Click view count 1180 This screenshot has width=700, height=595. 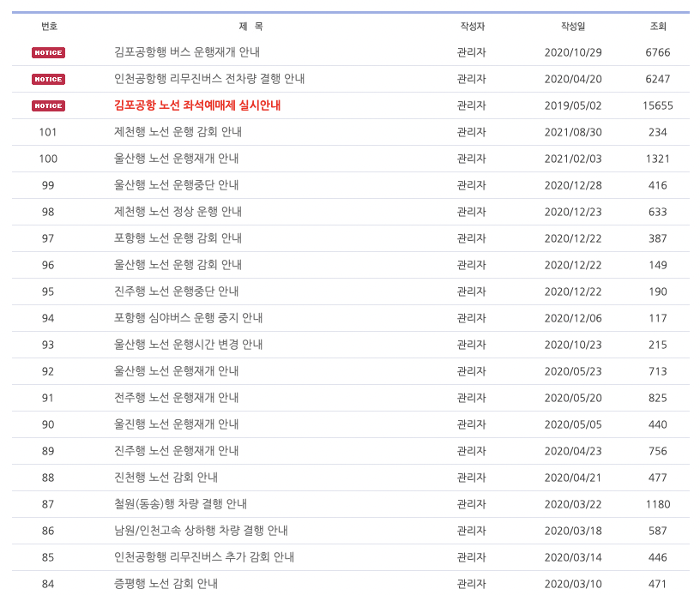coord(658,504)
